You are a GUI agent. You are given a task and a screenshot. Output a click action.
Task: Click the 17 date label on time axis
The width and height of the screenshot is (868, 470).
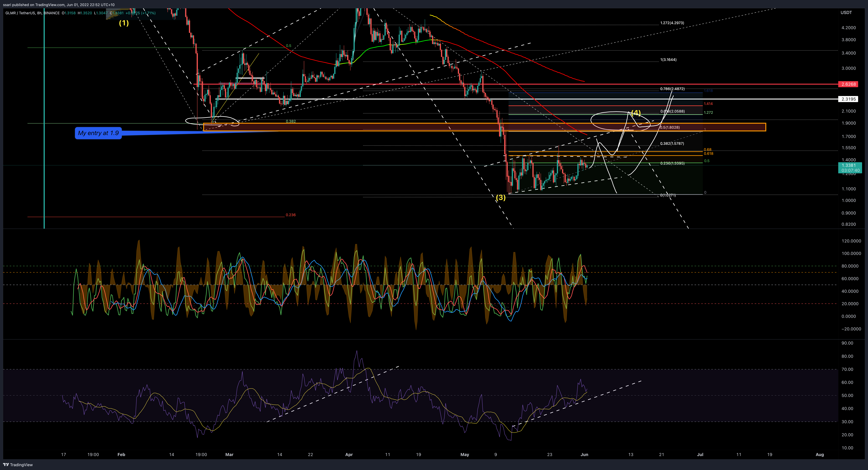(63, 455)
